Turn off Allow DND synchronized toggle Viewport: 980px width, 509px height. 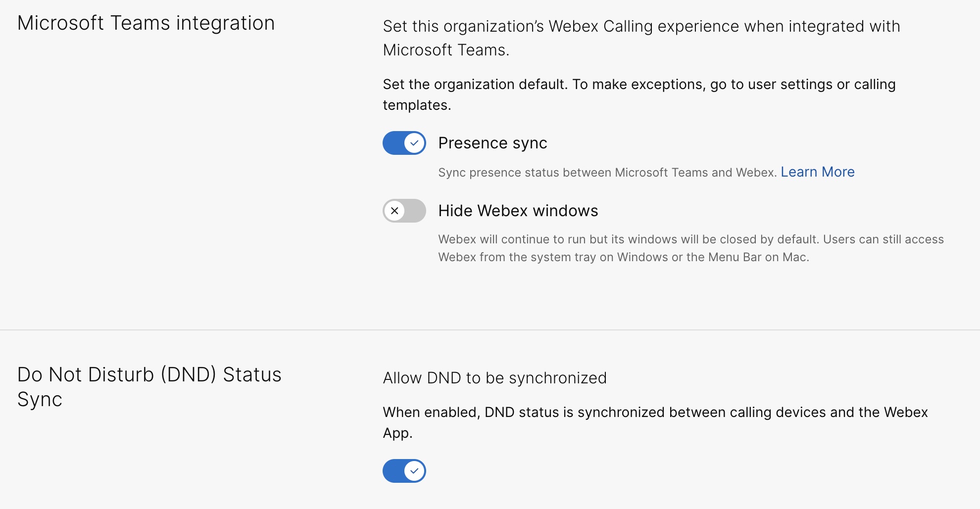404,471
